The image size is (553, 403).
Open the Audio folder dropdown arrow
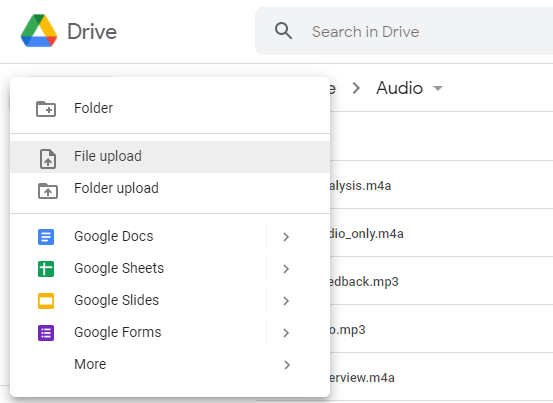tap(438, 88)
